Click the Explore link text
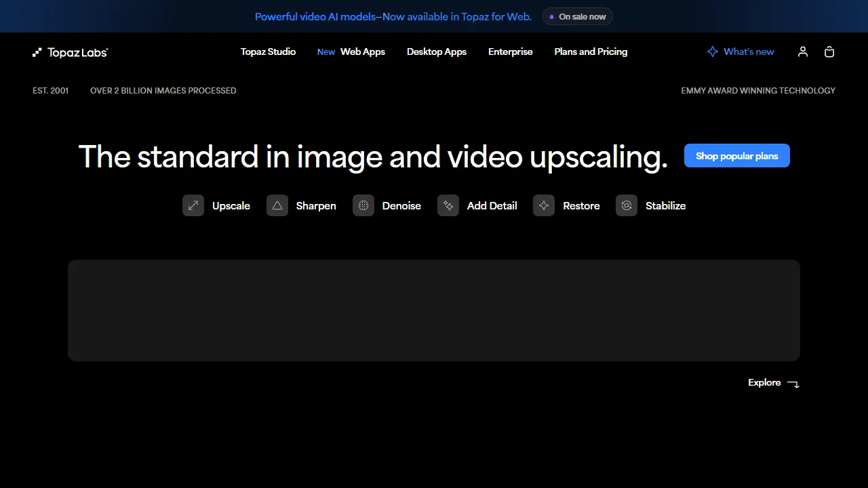The image size is (868, 488). [764, 382]
